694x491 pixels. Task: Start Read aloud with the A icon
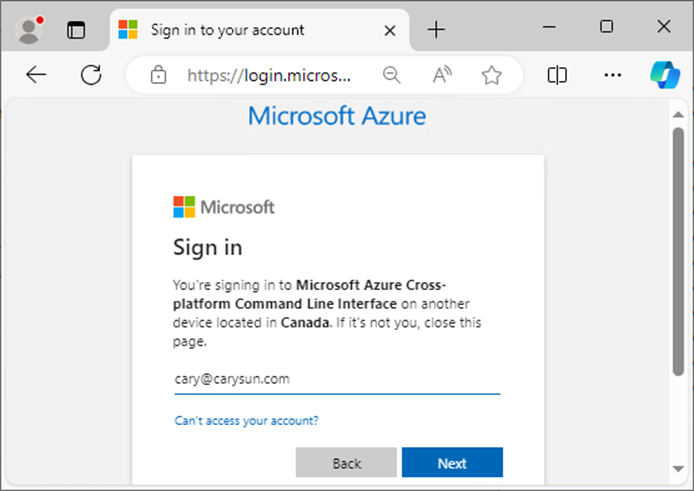point(442,75)
